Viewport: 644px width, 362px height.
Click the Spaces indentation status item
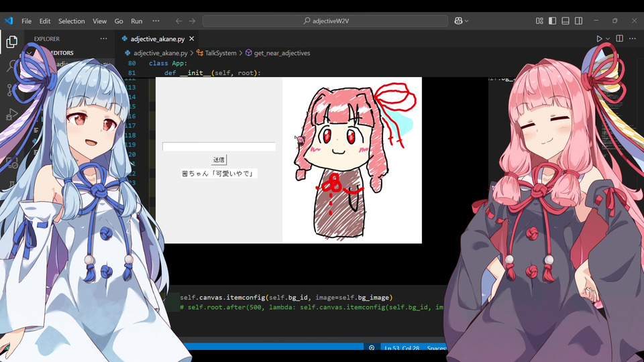[436, 348]
